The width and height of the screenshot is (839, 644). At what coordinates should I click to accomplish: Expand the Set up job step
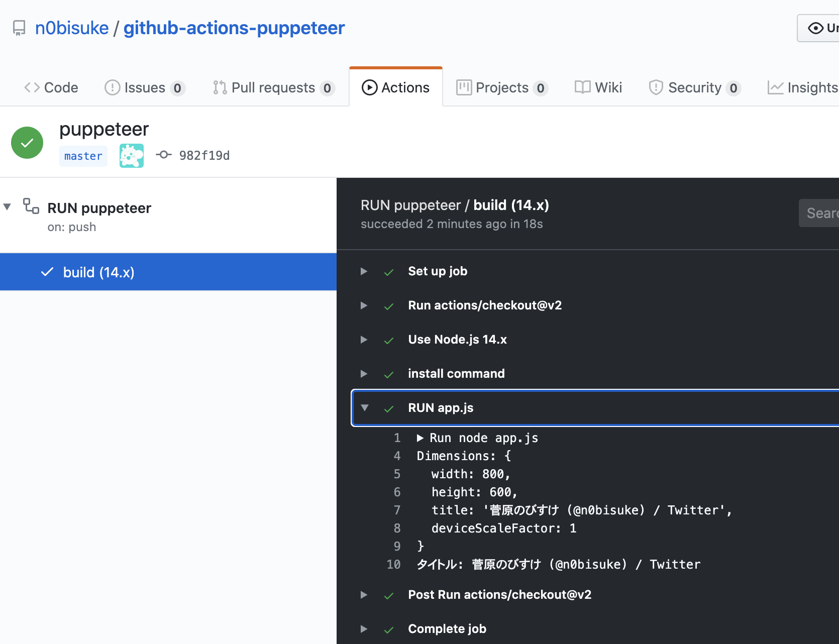364,271
